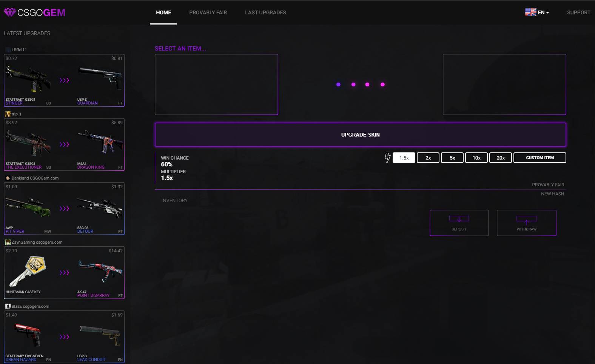Click the arrows icon in Dragon King upgrade card

[64, 144]
